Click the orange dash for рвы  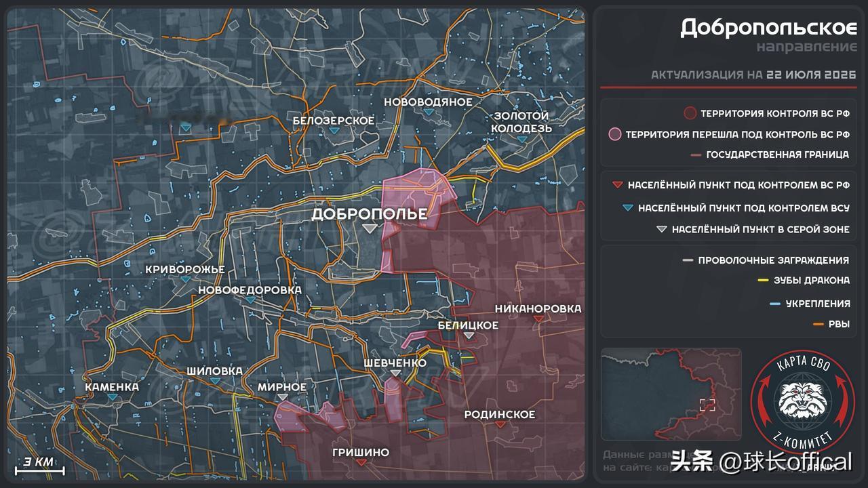tap(818, 325)
